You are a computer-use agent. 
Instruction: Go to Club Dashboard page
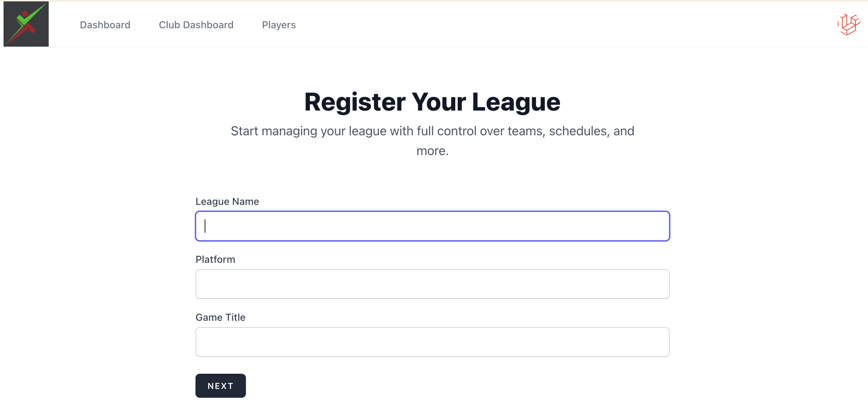tap(196, 25)
